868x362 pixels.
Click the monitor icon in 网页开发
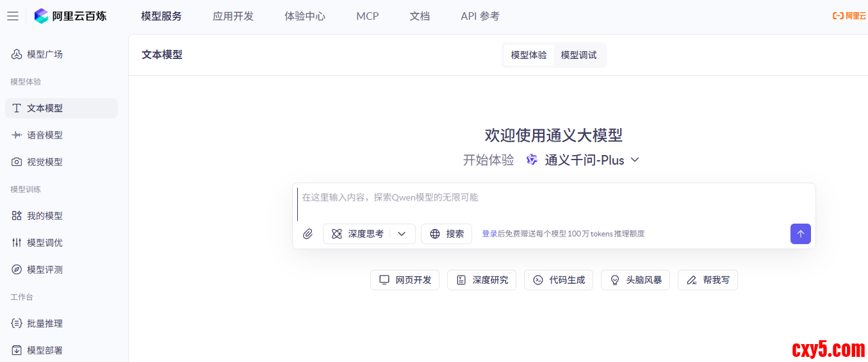tap(384, 280)
